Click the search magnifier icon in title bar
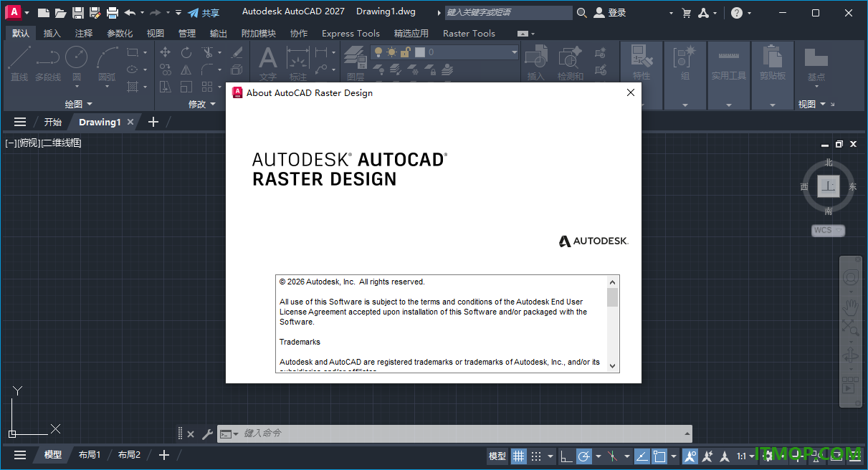Viewport: 868px width, 470px height. (581, 13)
